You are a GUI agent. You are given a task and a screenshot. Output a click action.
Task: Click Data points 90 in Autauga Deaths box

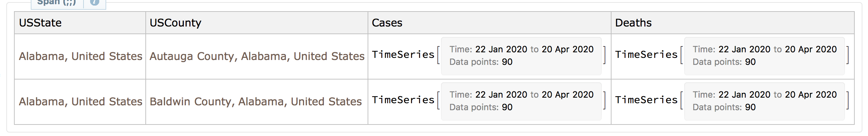[x=724, y=62]
